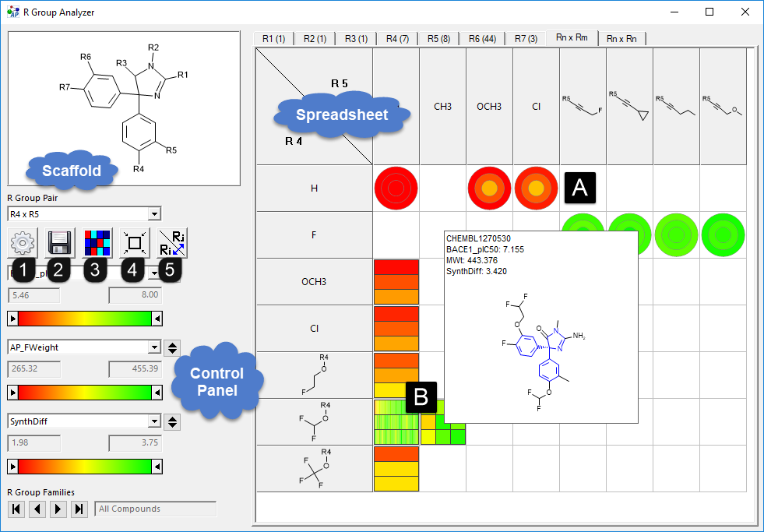Click right handle of AP_FWeight color slider
The image size is (764, 532).
(x=157, y=393)
